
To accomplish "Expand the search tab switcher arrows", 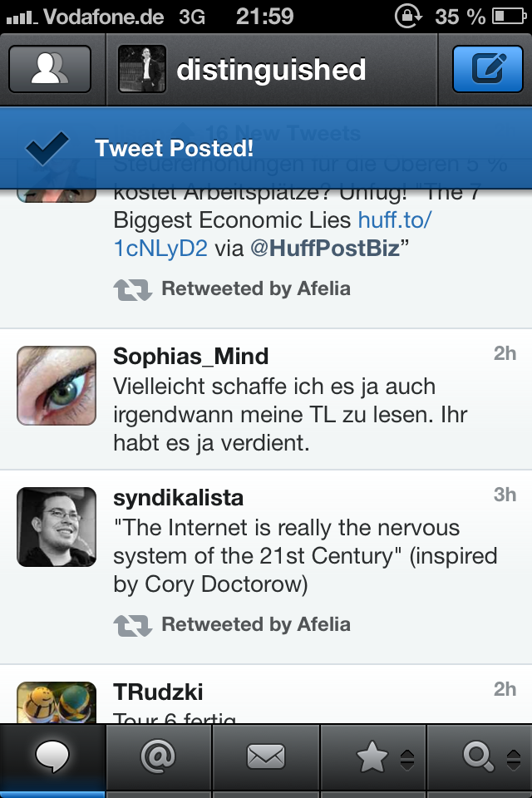I will 513,758.
